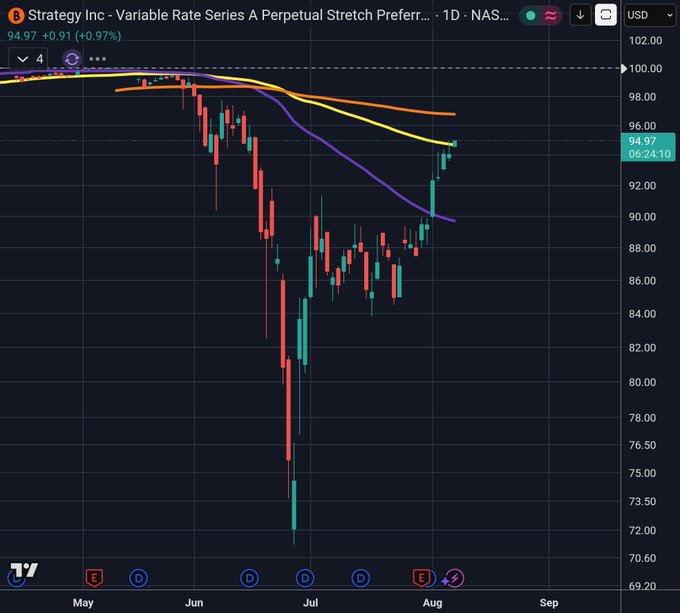
Task: Open the red E earnings marker near Aug
Action: click(x=421, y=578)
